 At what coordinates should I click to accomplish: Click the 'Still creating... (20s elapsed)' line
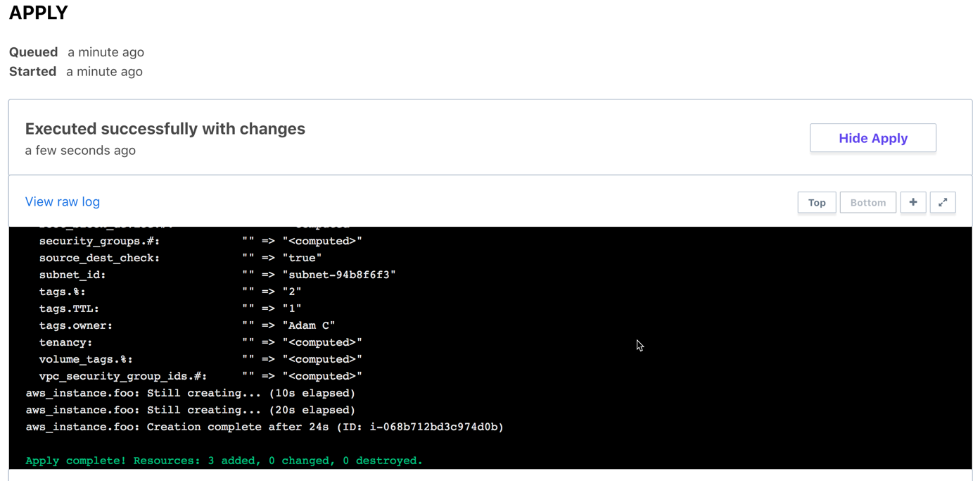pos(190,410)
